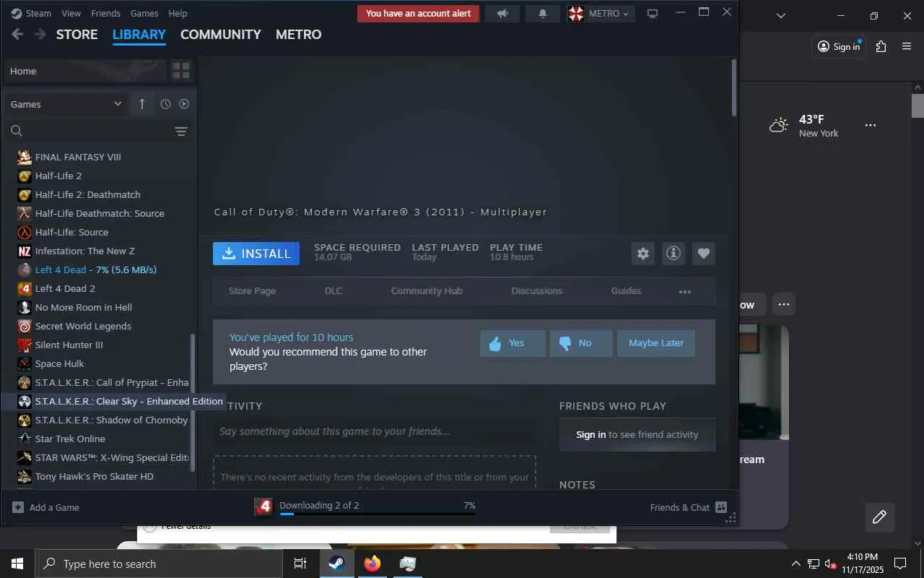Open the Steam icon on the taskbar
The height and width of the screenshot is (578, 924).
(336, 564)
